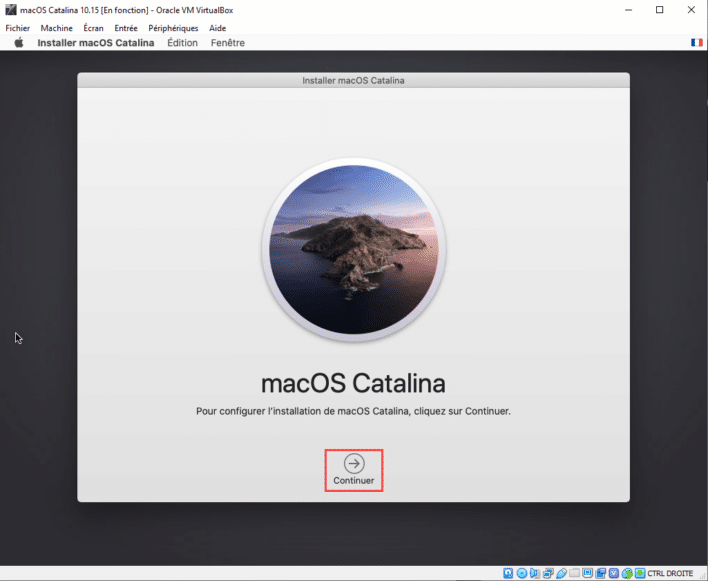The height and width of the screenshot is (581, 708).
Task: Click the recording status icon
Action: [x=601, y=573]
